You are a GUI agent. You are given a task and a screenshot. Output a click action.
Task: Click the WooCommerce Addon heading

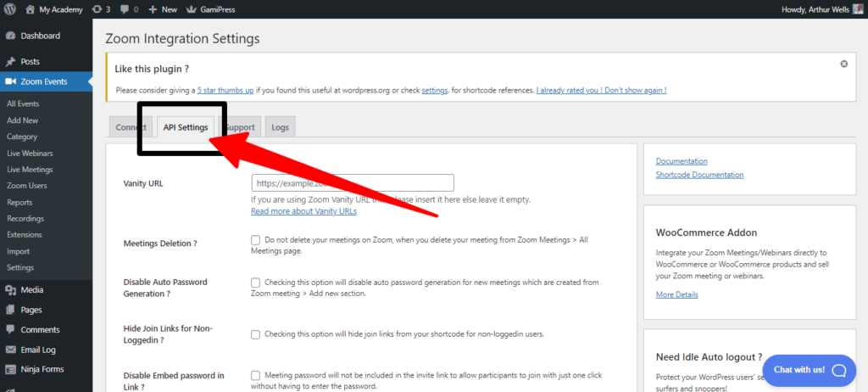coord(706,232)
